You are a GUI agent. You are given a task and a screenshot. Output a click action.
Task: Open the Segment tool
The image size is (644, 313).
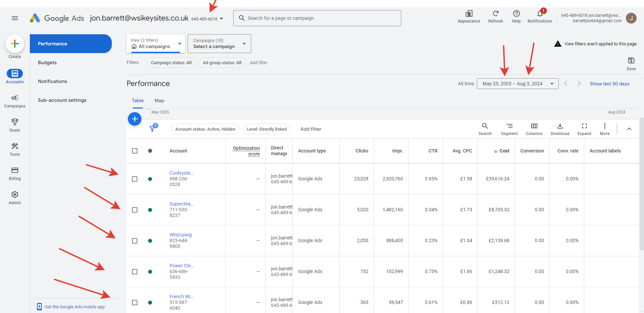(509, 126)
